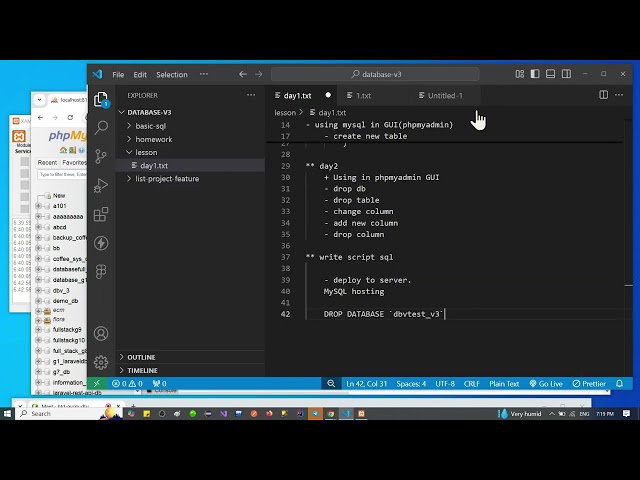Click the unsaved dot on day1.txt tab

328,95
